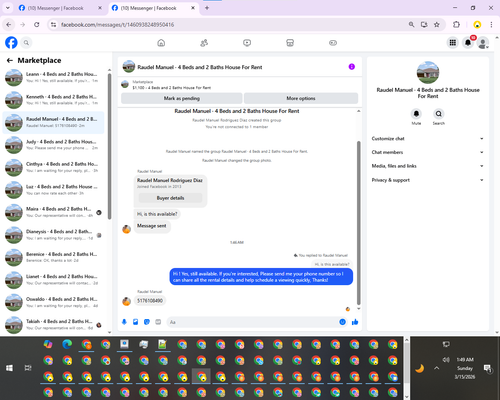Open the Luz conversation
Screen dimensions: 500x400
(53, 190)
